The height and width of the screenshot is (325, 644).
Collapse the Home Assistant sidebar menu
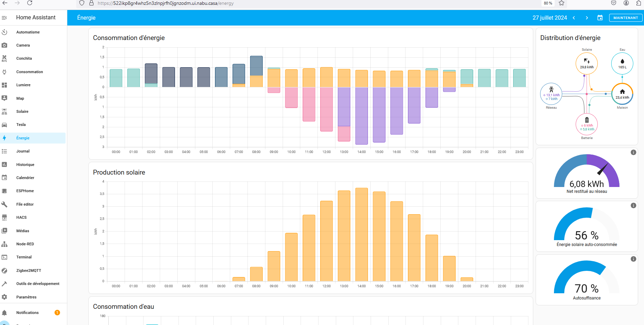[x=4, y=18]
